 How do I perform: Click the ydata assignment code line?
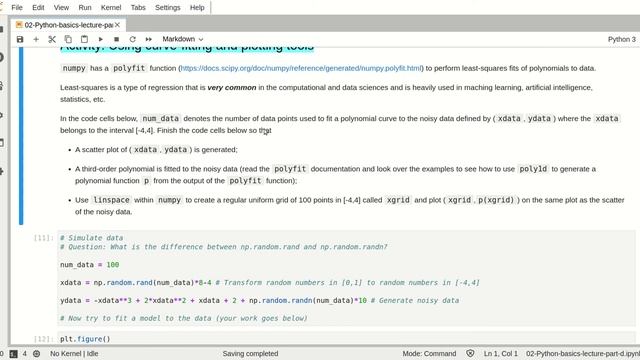click(x=259, y=300)
